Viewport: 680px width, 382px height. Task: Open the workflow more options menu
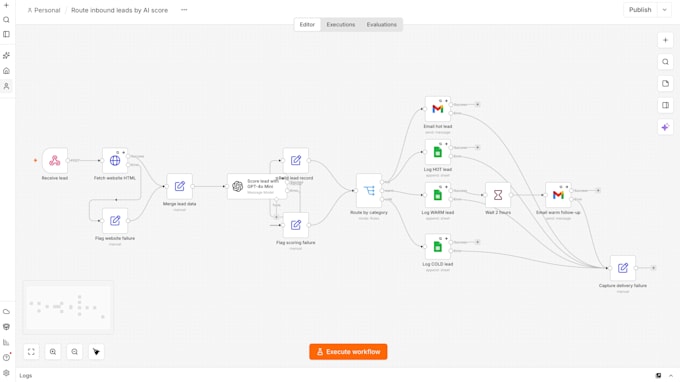[184, 10]
